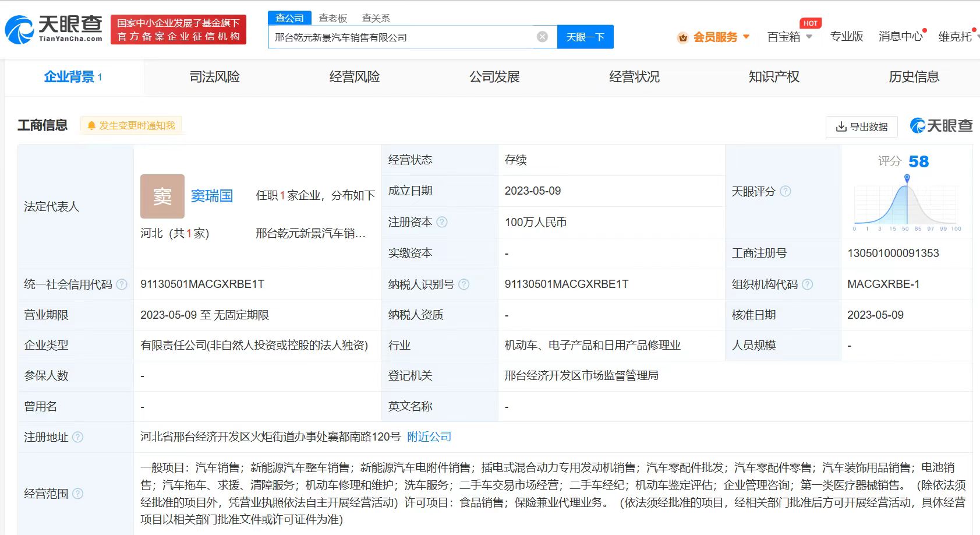Click the 存续 business status value

click(x=516, y=160)
